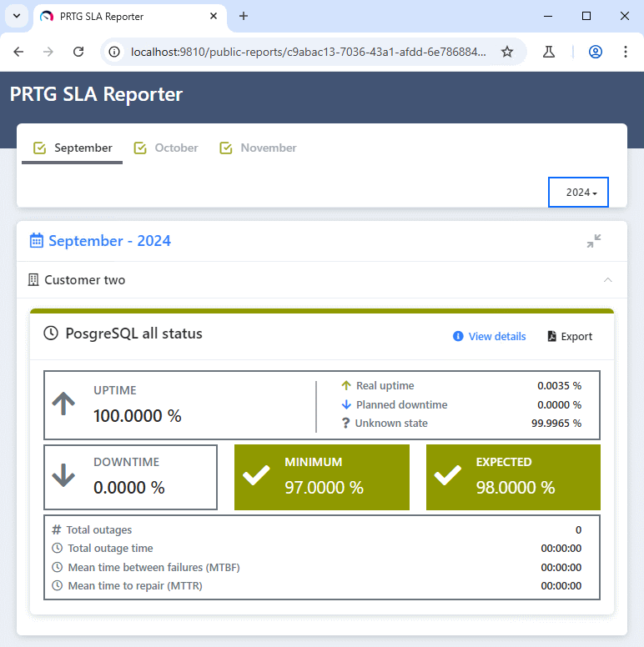Click the 99.9965 % unknown state value
Viewport: 644px width, 647px height.
556,423
